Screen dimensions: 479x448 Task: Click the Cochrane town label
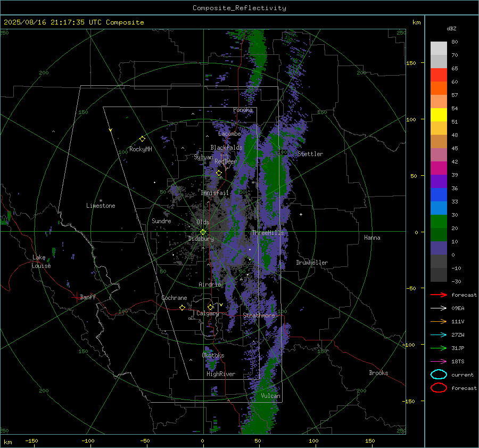[x=174, y=298]
